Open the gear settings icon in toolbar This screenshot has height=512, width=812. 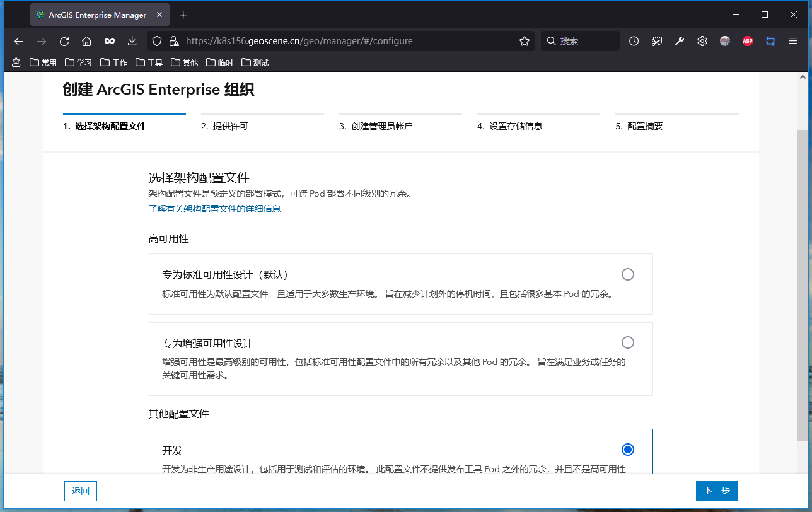[x=702, y=41]
